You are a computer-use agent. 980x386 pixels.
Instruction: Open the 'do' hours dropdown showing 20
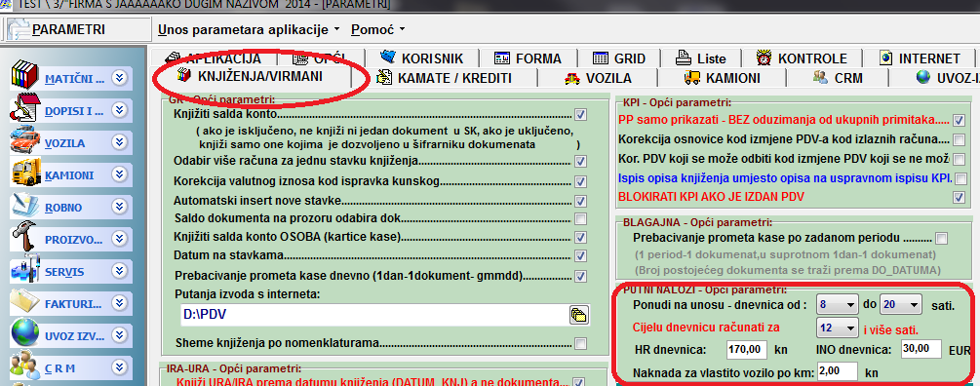[901, 305]
